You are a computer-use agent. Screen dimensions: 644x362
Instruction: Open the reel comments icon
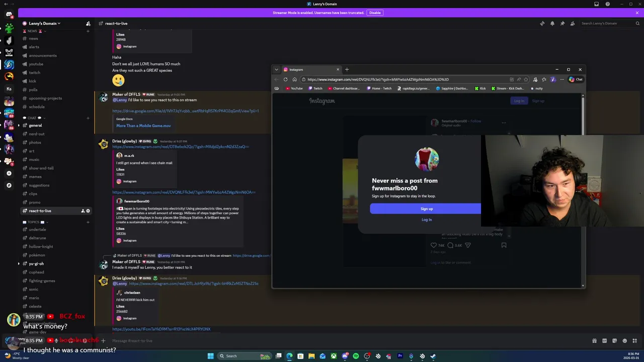[450, 245]
